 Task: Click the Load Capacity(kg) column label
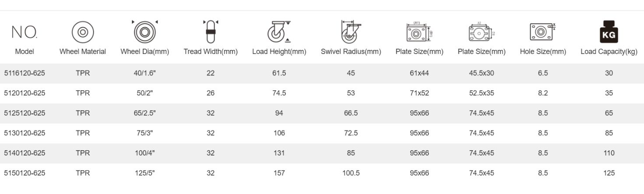point(609,52)
